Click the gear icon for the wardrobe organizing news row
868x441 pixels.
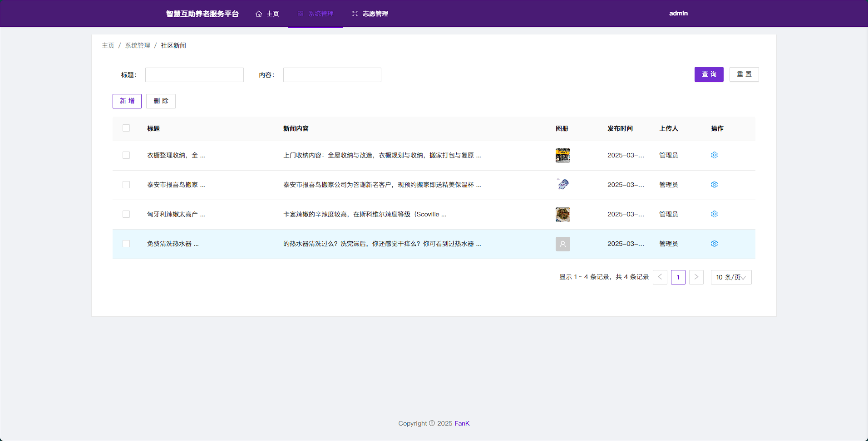pyautogui.click(x=714, y=155)
